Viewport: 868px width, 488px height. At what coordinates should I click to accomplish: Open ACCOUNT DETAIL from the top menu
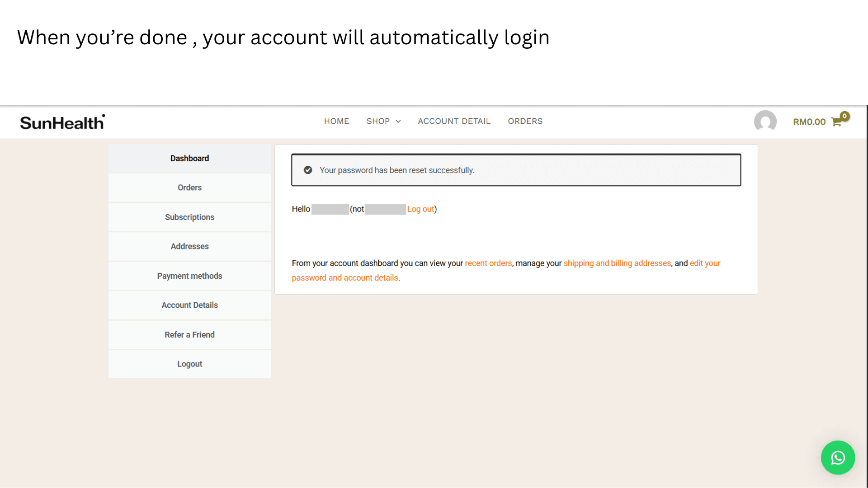tap(454, 121)
